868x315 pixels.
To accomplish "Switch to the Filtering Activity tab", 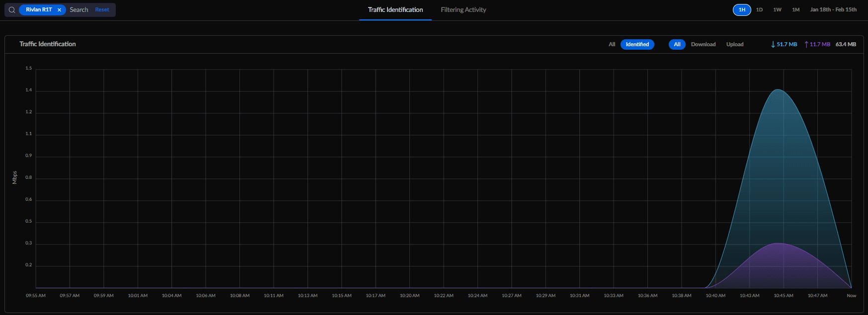I will pos(464,10).
